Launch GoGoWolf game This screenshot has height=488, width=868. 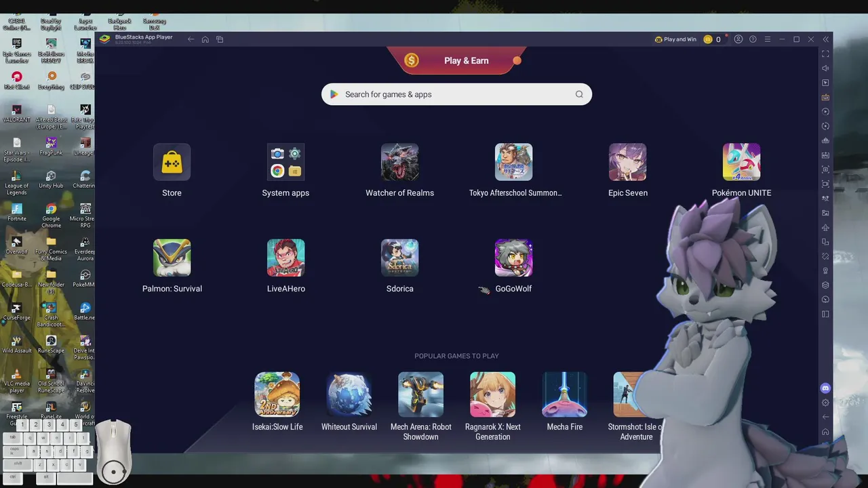point(513,258)
